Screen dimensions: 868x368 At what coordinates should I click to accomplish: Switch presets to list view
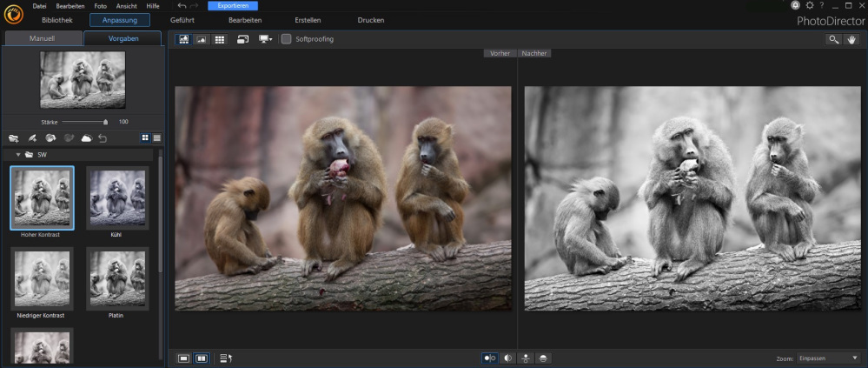157,138
